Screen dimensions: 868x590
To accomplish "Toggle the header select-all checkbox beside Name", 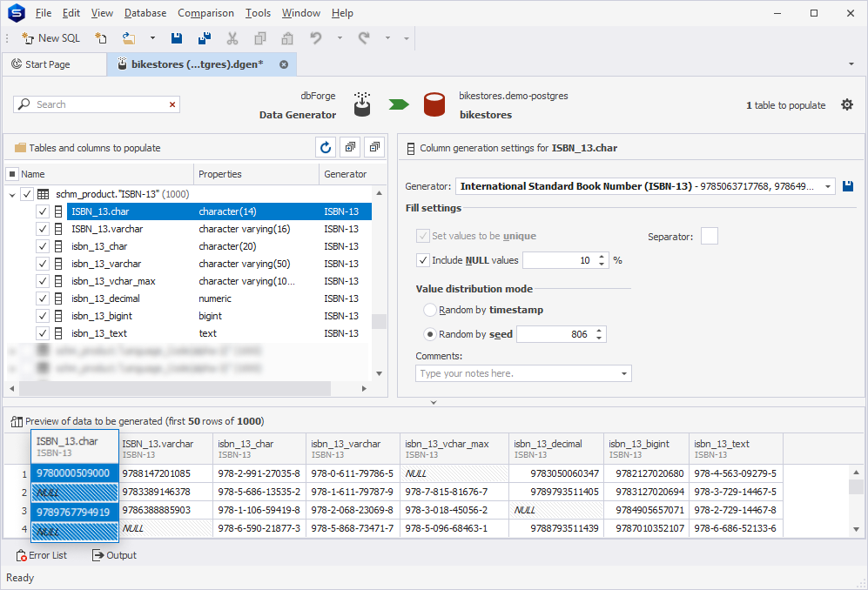I will (12, 174).
